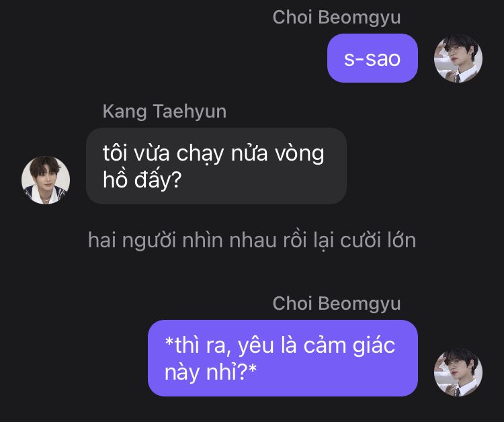Open Kang Taehyun's profile picture
The image size is (504, 422).
tap(46, 180)
